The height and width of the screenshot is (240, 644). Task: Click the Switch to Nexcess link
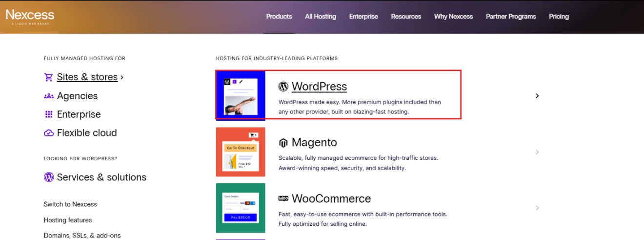click(70, 204)
